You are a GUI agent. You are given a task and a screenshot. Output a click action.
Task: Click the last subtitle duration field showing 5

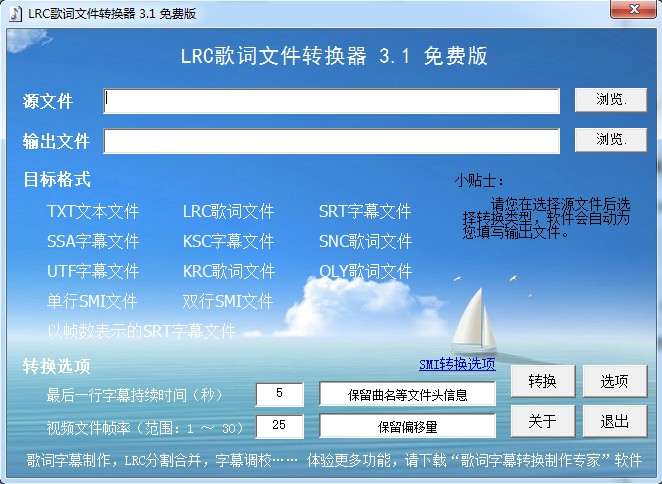click(279, 394)
